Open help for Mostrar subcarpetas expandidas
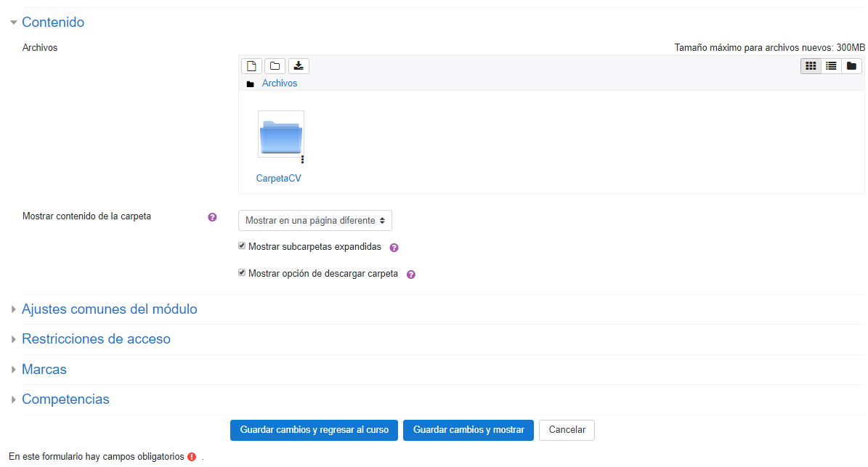 (x=394, y=248)
